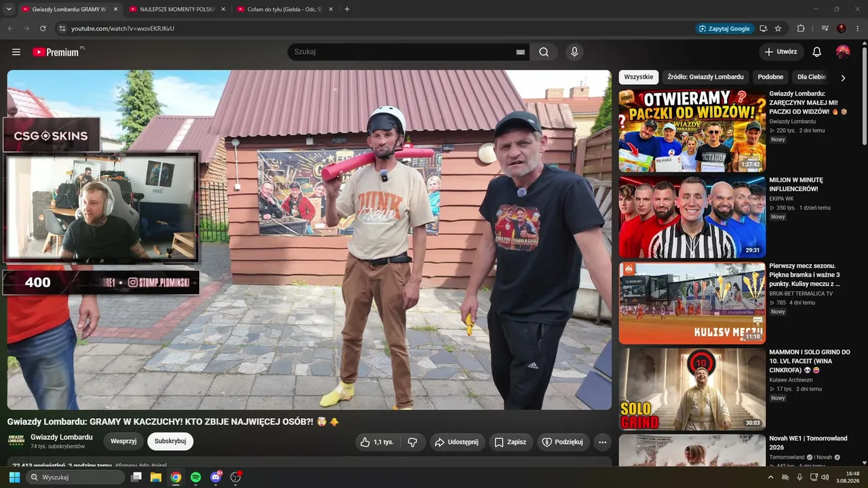The image size is (868, 488).
Task: Click the magnifier search button
Action: (x=544, y=52)
